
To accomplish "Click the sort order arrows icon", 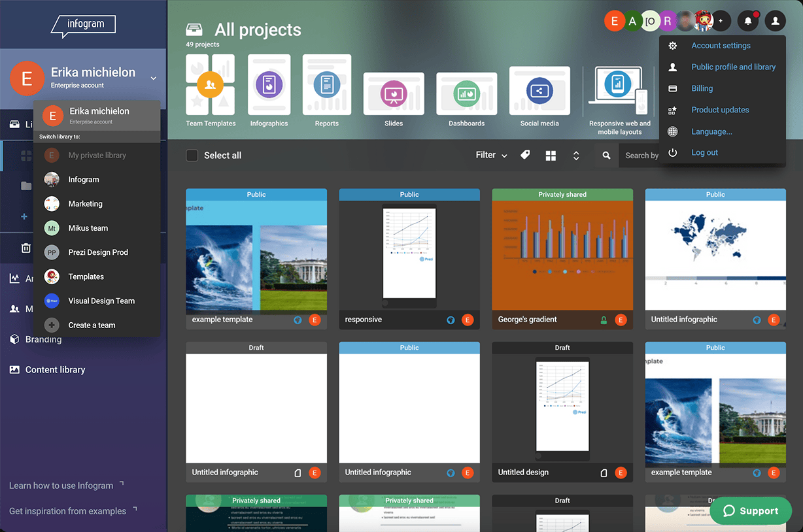I will pyautogui.click(x=576, y=156).
